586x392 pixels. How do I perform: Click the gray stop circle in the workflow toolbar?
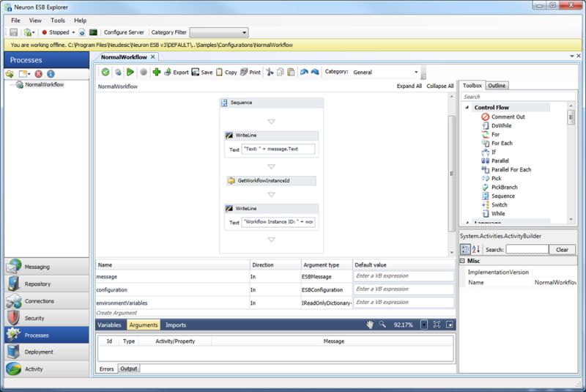click(143, 72)
